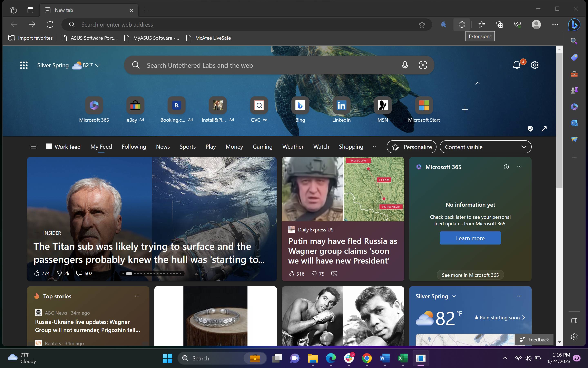Open Settings and more ellipsis menu
The image size is (588, 368).
[x=555, y=25]
